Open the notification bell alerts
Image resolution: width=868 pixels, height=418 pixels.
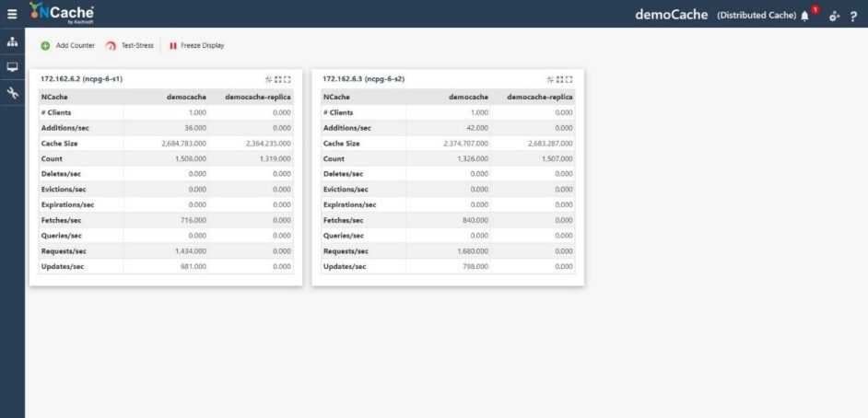tap(804, 16)
